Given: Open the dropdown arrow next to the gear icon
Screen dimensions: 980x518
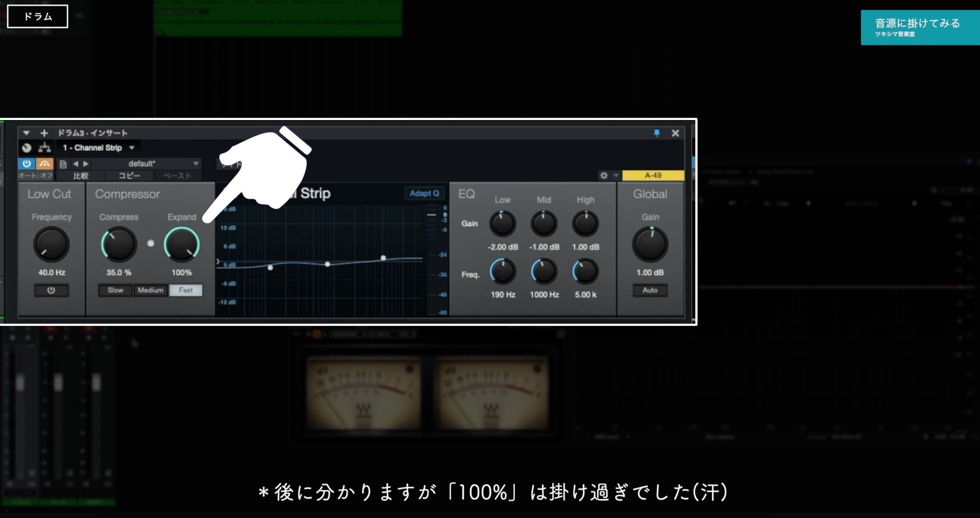Looking at the screenshot, I should click(x=616, y=175).
